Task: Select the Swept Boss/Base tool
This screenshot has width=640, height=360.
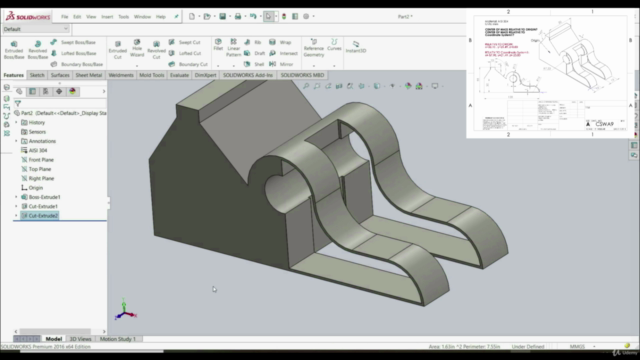Action: point(73,42)
